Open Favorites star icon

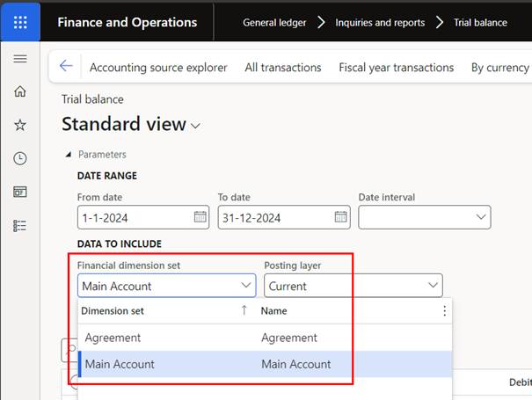(x=20, y=126)
